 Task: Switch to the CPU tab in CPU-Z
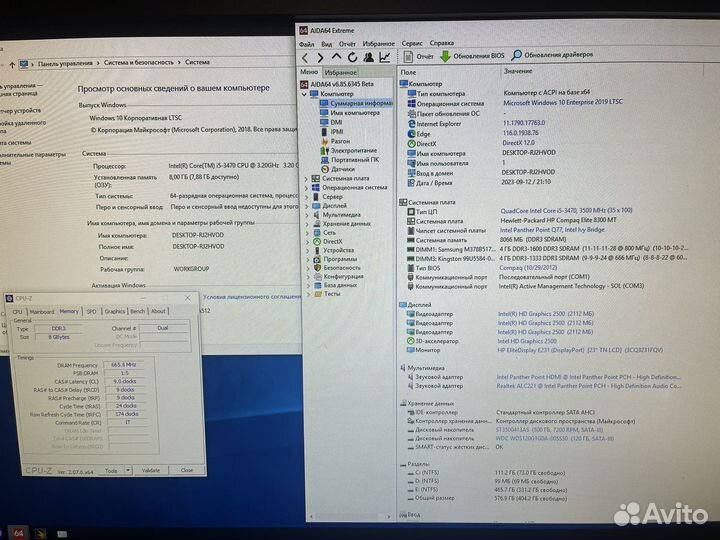pos(17,312)
